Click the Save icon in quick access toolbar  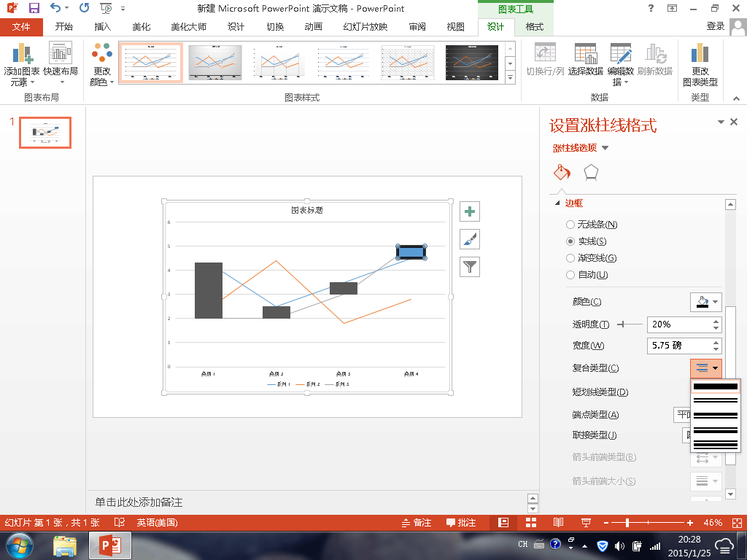coord(34,8)
